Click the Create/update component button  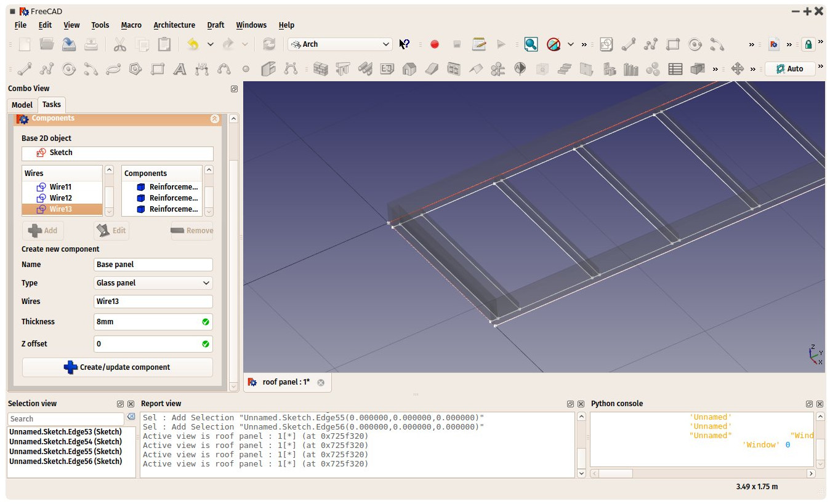coord(118,367)
